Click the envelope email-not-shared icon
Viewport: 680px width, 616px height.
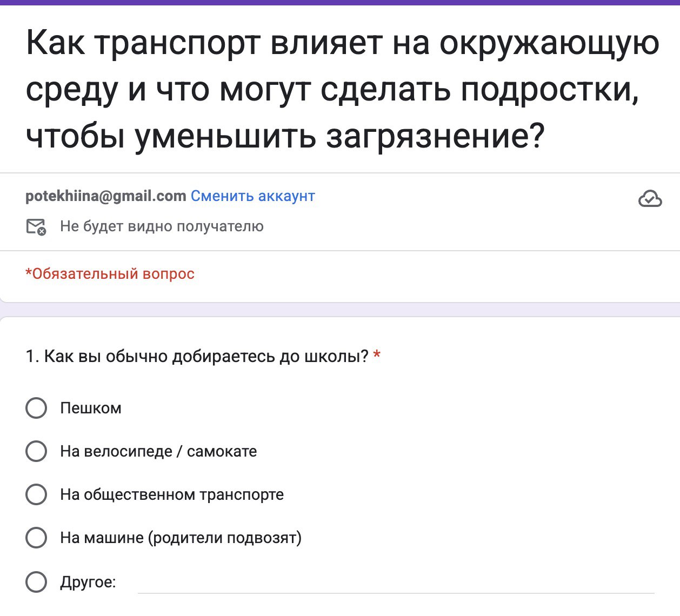pyautogui.click(x=36, y=227)
